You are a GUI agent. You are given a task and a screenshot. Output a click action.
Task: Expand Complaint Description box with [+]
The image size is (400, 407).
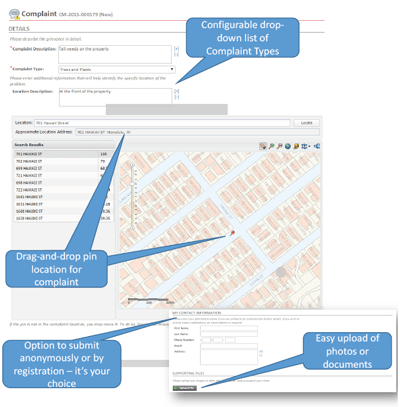[177, 49]
